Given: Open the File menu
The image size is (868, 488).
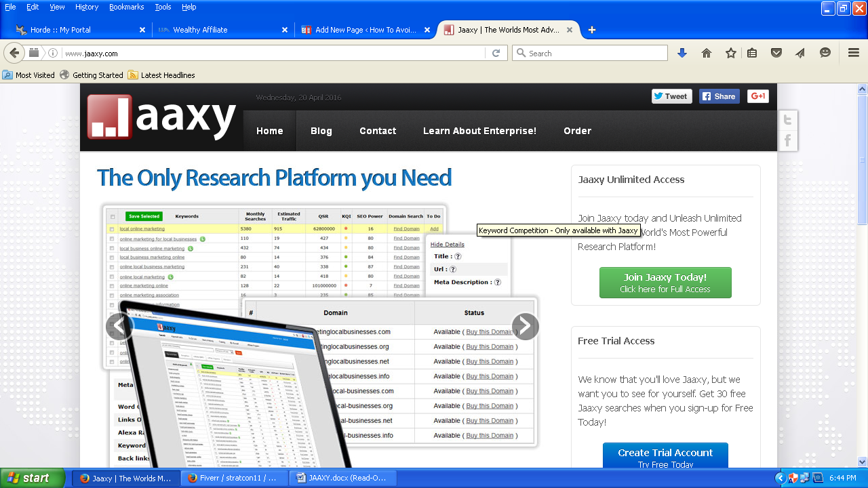Looking at the screenshot, I should point(10,7).
